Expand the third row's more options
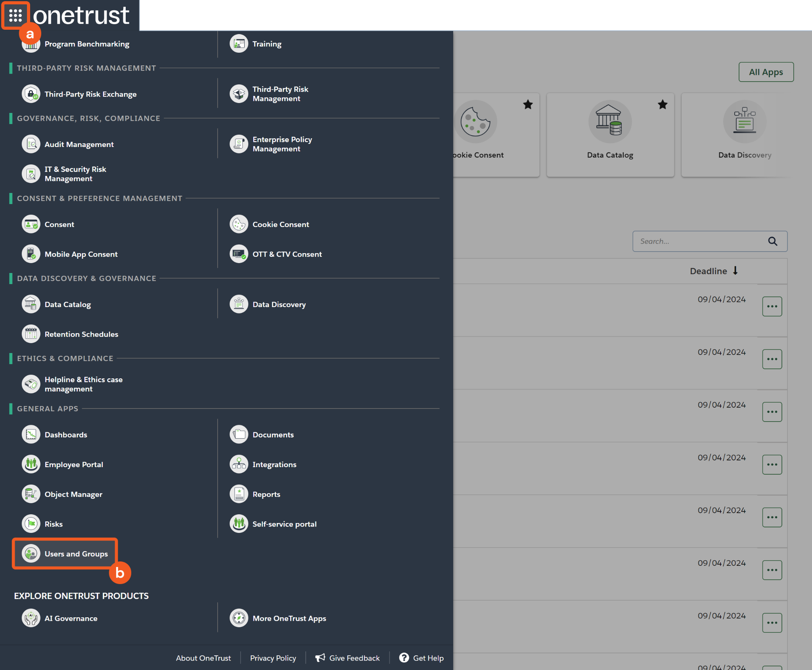The image size is (812, 670). (x=772, y=412)
